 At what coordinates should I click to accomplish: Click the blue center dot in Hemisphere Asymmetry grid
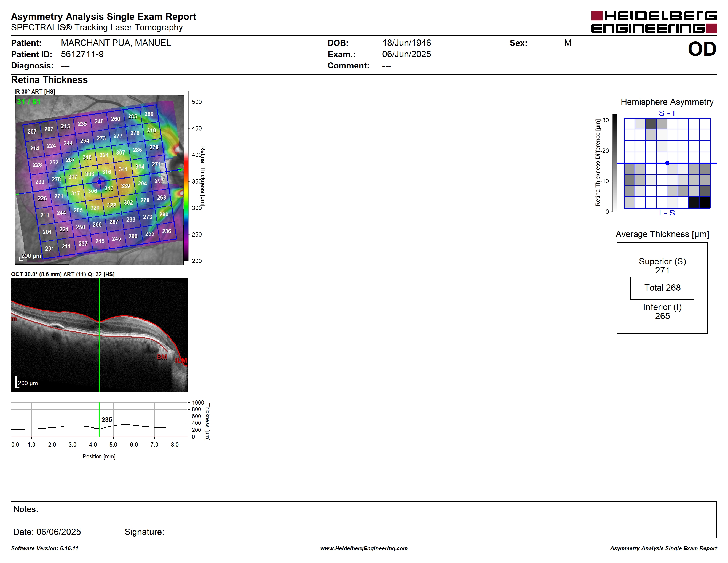coord(667,163)
